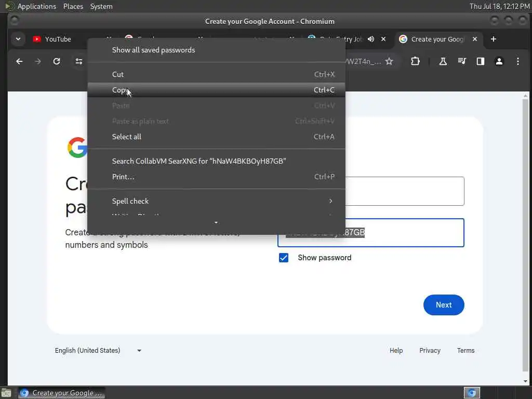Bookmark this page with the star icon

click(389, 61)
